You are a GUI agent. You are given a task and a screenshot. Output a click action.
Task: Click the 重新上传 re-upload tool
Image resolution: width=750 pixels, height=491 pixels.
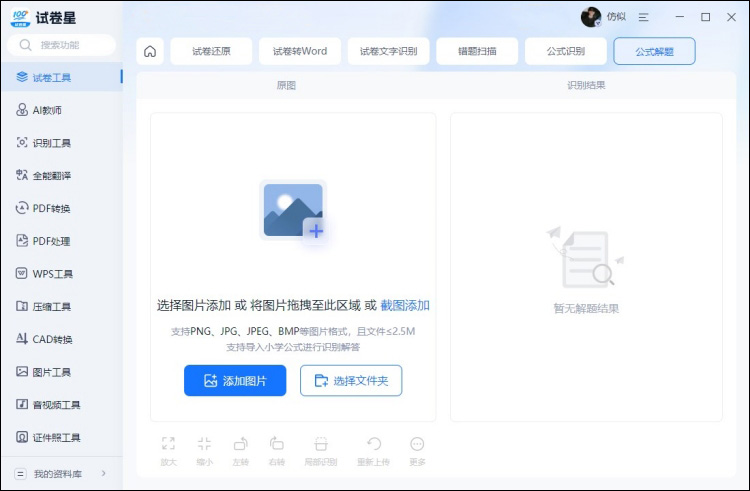point(374,451)
